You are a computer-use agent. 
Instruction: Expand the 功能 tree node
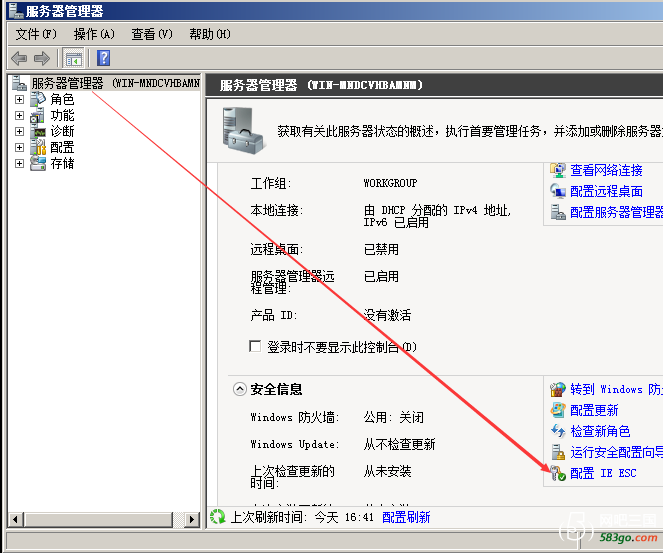[19, 115]
